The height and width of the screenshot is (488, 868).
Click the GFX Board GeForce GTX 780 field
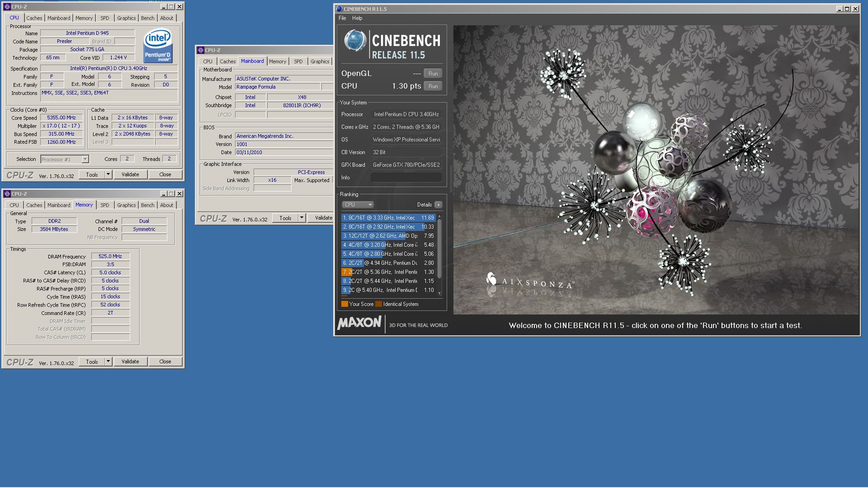click(406, 165)
